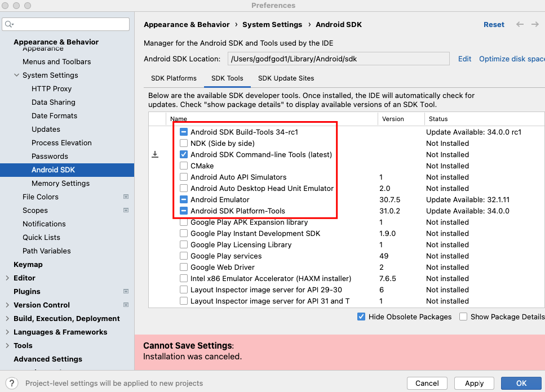Go forward with the right arrow
The image size is (545, 392).
535,24
